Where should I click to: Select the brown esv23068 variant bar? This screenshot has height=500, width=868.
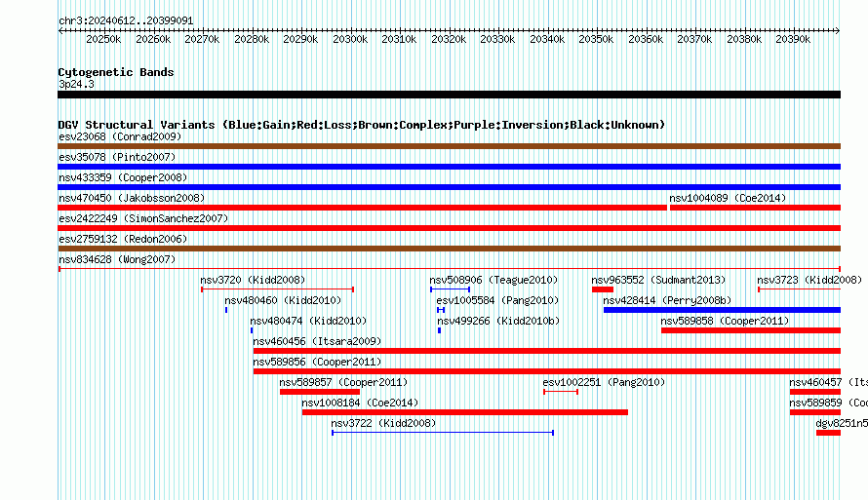449,146
